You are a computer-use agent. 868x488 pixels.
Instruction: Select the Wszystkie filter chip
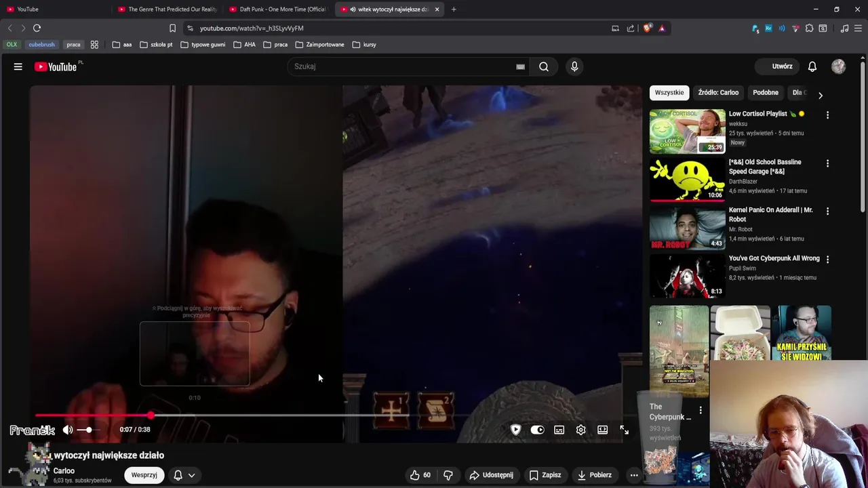pyautogui.click(x=669, y=92)
